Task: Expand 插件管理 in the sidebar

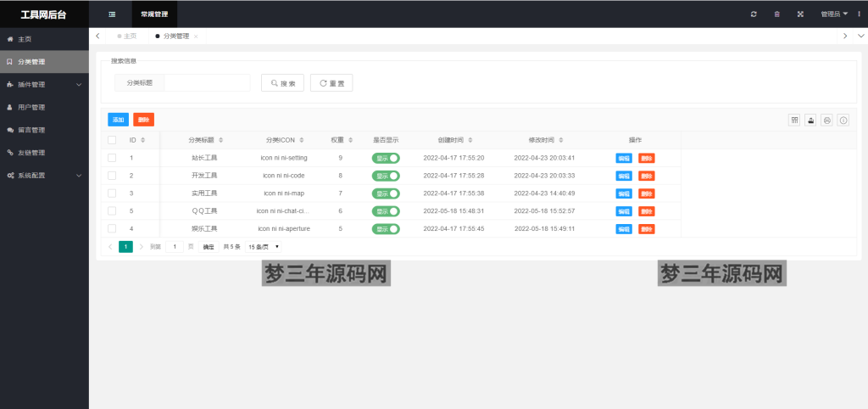Action: [44, 85]
